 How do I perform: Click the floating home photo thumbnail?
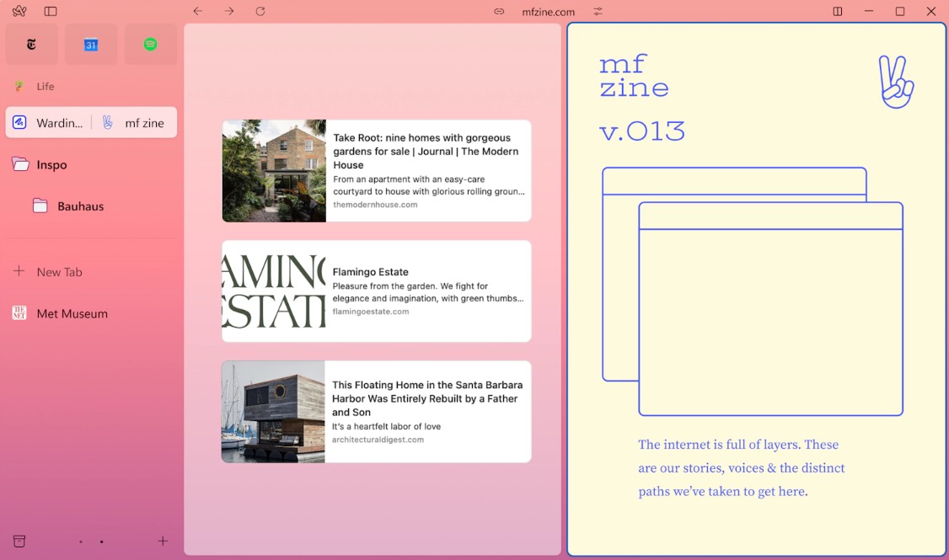(x=273, y=412)
